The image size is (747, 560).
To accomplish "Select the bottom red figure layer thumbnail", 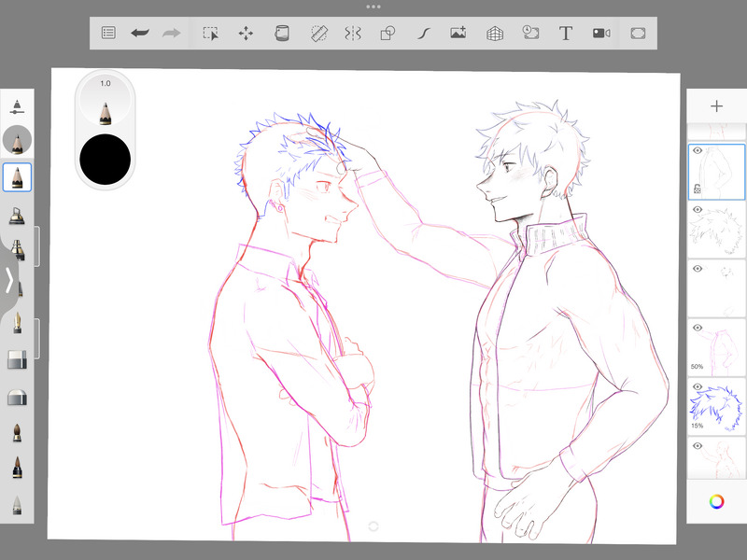I will tap(716, 459).
